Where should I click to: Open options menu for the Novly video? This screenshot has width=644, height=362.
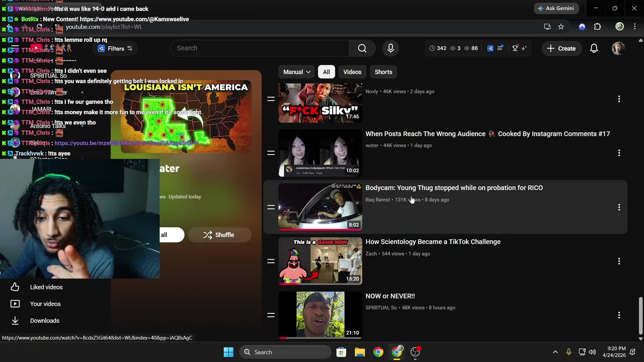click(x=619, y=99)
